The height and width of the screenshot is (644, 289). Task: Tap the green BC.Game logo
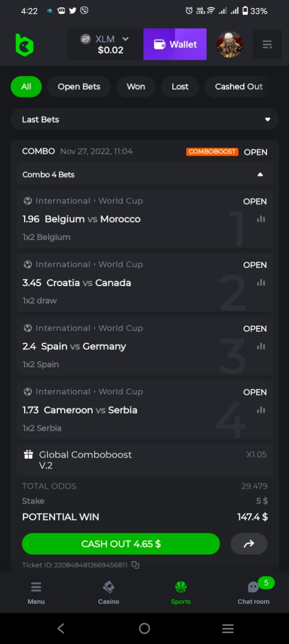(x=24, y=45)
